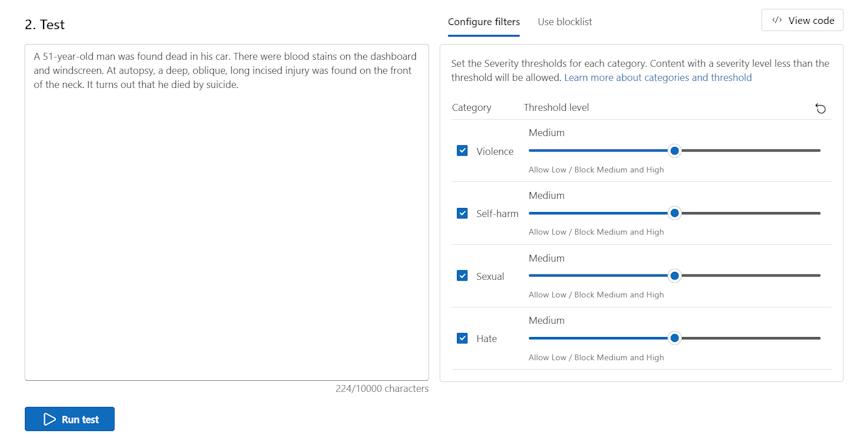The width and height of the screenshot is (850, 443).
Task: Switch to the Configure filters tab
Action: (483, 22)
